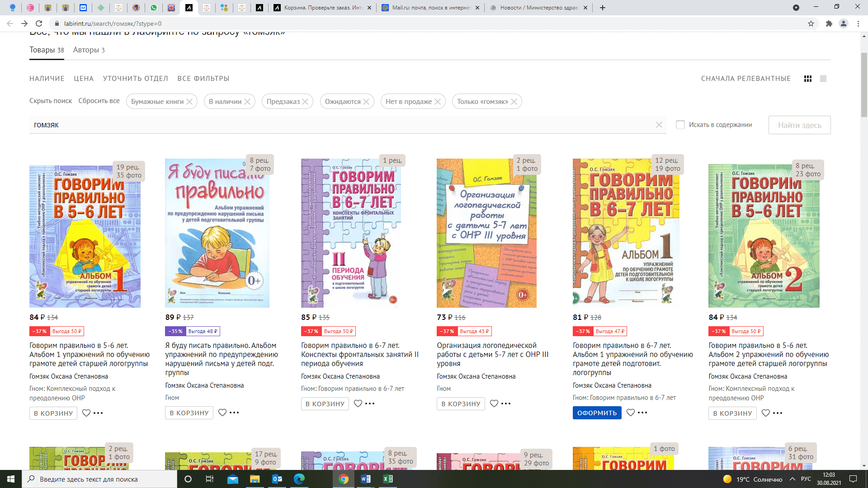Open Excel from the taskbar
868x488 pixels.
coord(387,479)
